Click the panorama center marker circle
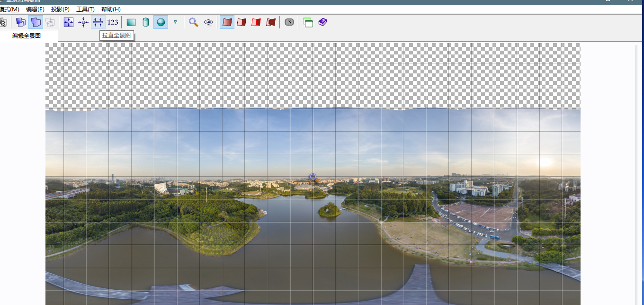This screenshot has height=305, width=644. 313,177
